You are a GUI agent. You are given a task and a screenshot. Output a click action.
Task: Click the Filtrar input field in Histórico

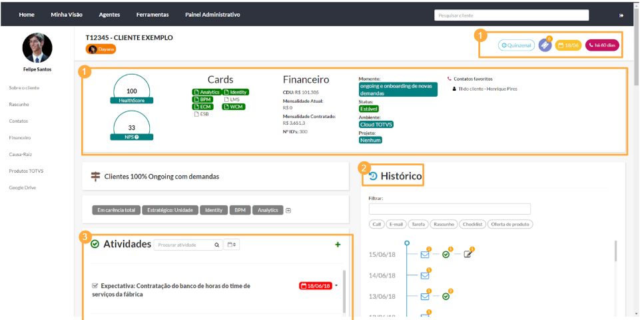[450, 209]
